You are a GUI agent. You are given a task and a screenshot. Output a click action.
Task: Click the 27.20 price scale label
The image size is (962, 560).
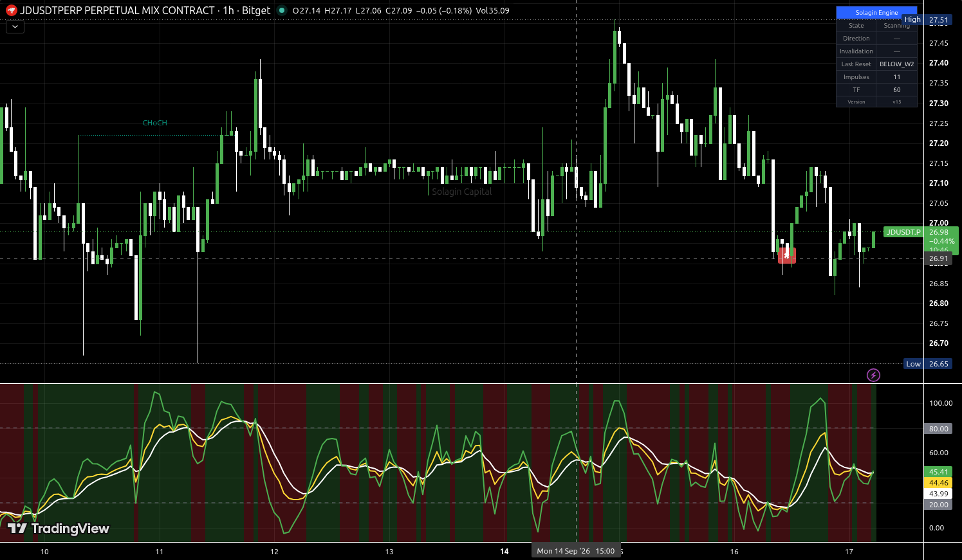click(x=939, y=143)
